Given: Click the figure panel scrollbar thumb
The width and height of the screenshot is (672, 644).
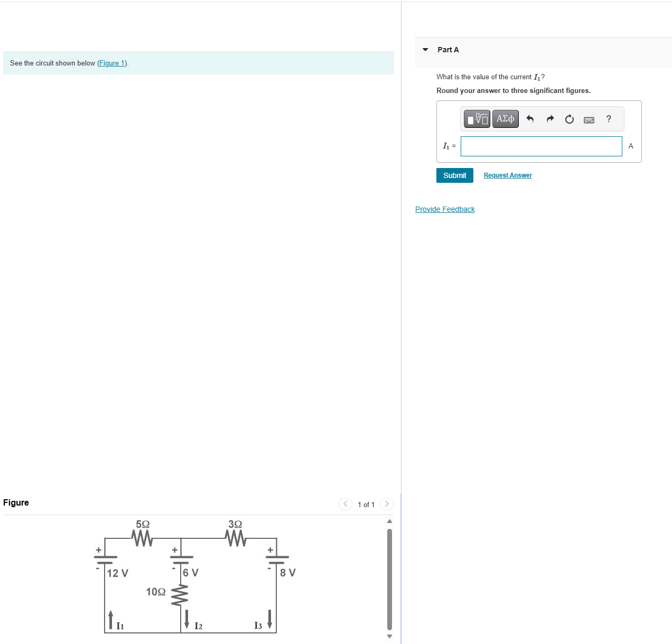Looking at the screenshot, I should tap(390, 579).
